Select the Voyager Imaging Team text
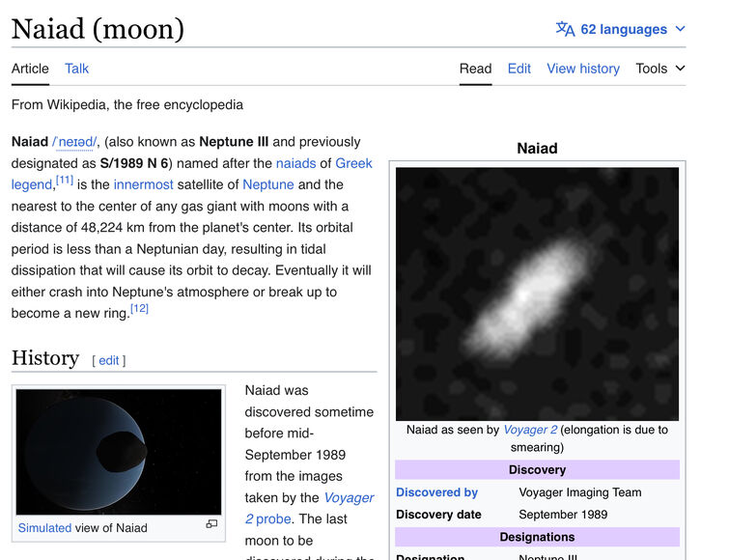The image size is (729, 560). click(x=579, y=492)
